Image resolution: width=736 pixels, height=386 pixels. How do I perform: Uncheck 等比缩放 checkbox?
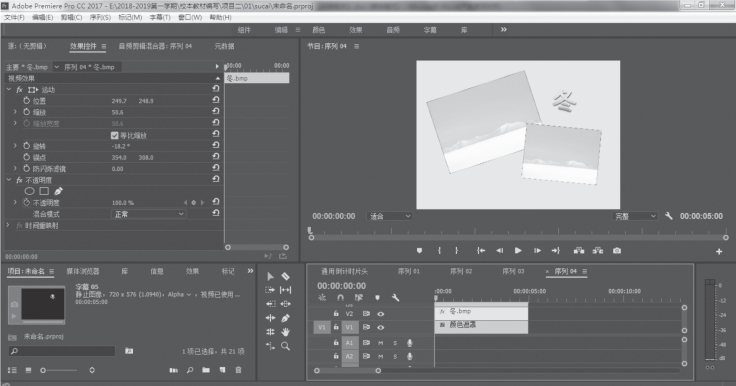(115, 135)
